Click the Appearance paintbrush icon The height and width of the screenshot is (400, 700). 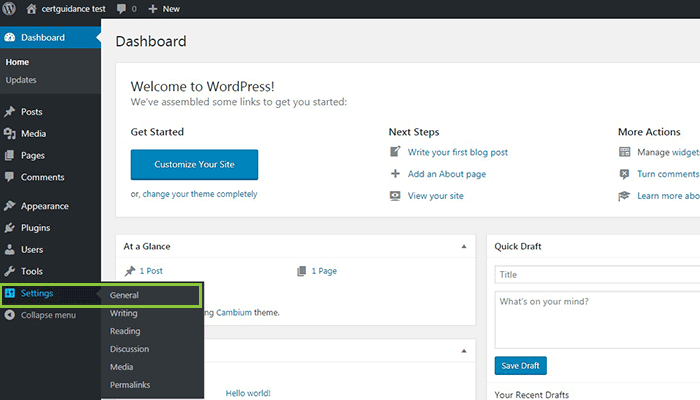click(x=9, y=206)
